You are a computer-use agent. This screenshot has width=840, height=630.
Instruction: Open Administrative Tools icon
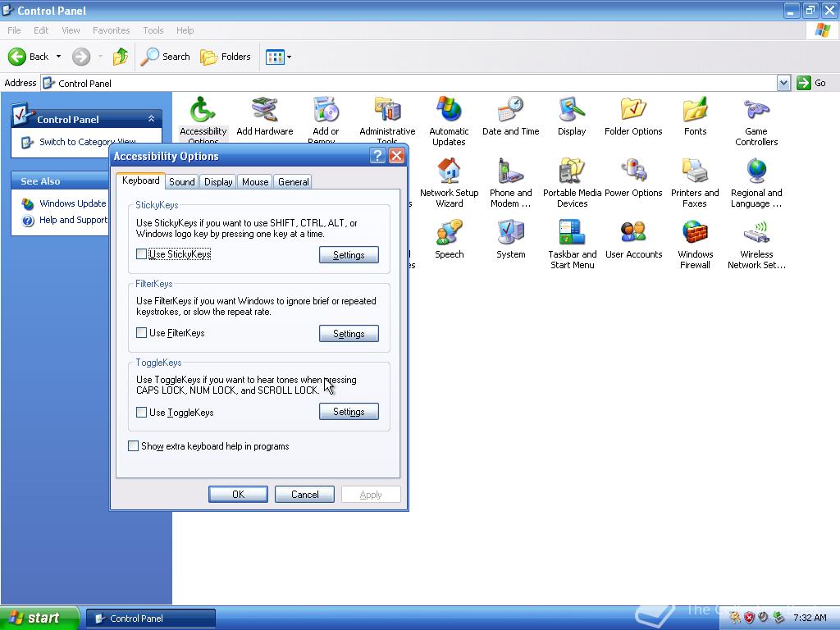[x=387, y=119]
